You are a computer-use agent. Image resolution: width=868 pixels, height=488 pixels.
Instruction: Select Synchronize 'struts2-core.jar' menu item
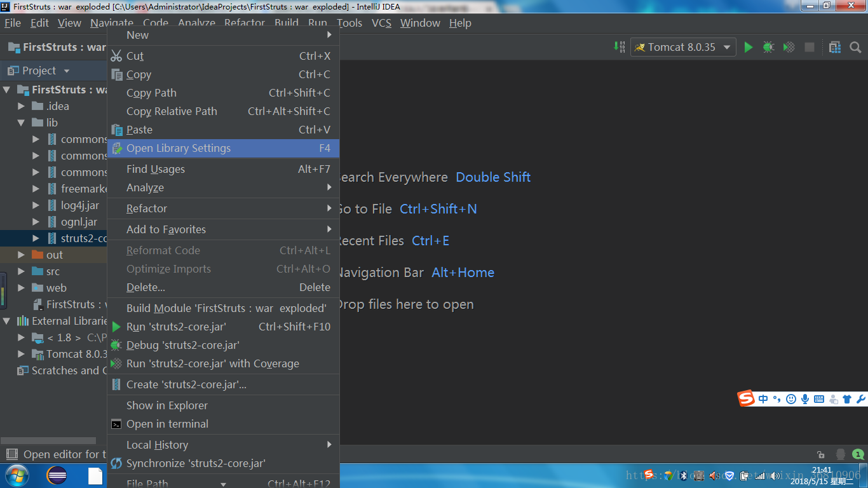[x=223, y=463]
